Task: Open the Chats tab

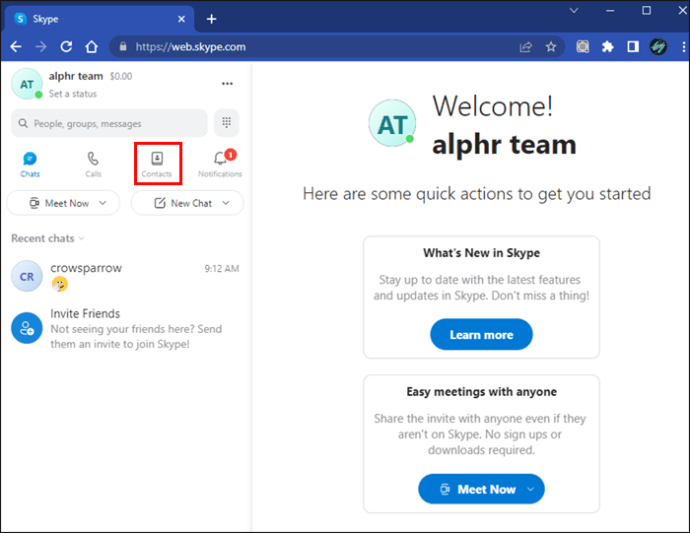Action: [x=30, y=164]
